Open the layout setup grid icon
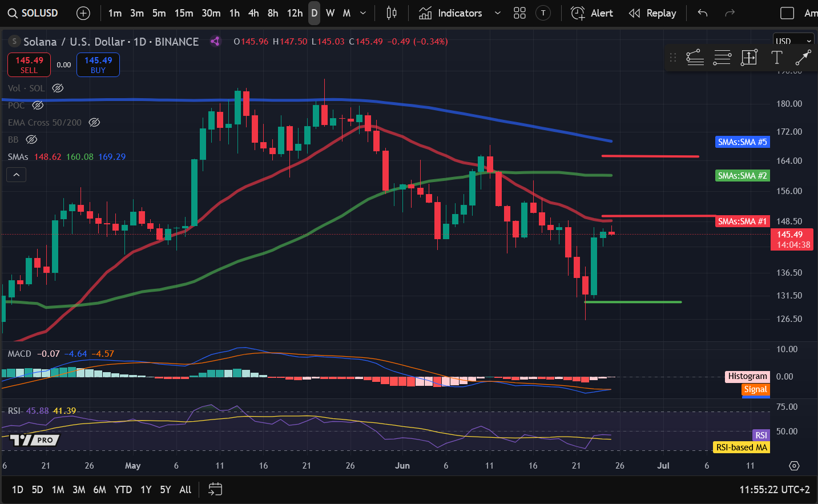This screenshot has height=504, width=818. 519,13
